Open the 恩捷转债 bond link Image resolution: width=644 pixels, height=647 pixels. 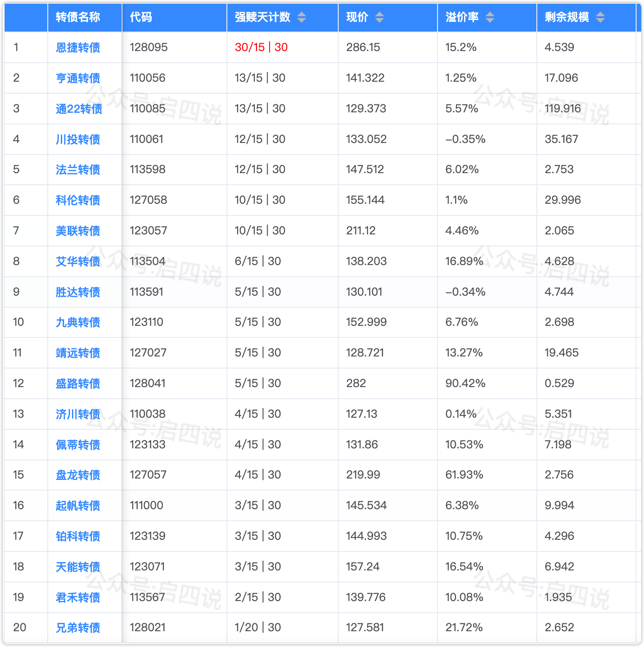click(78, 47)
